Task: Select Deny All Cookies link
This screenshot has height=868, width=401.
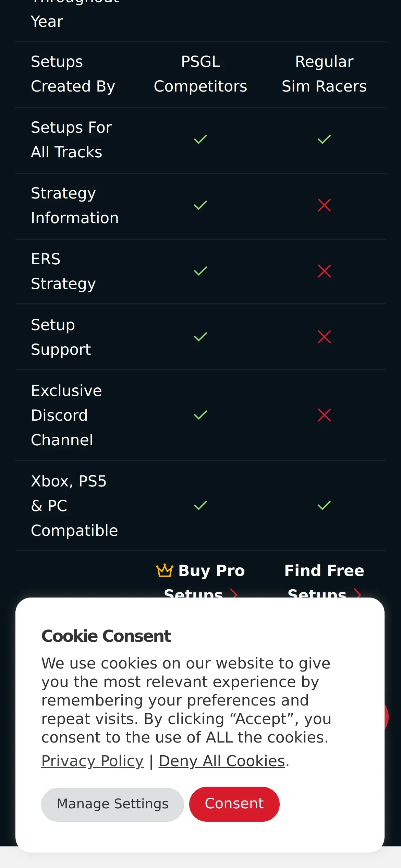Action: click(222, 761)
